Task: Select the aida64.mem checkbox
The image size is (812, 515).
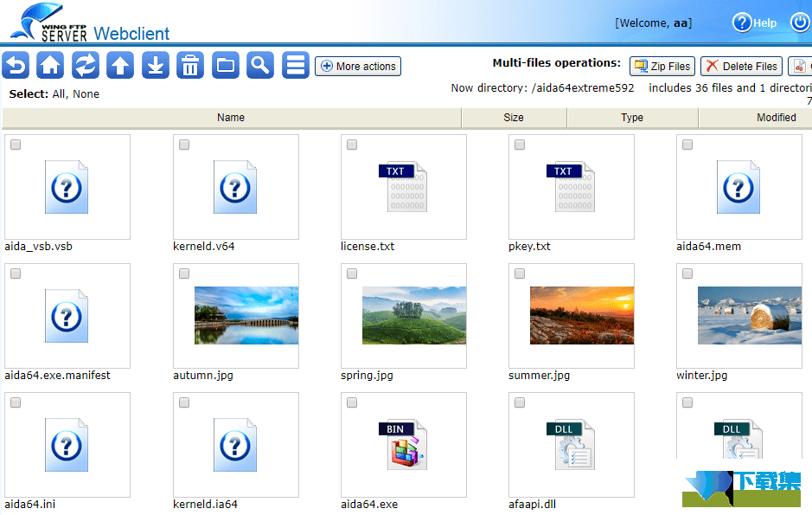Action: click(687, 145)
